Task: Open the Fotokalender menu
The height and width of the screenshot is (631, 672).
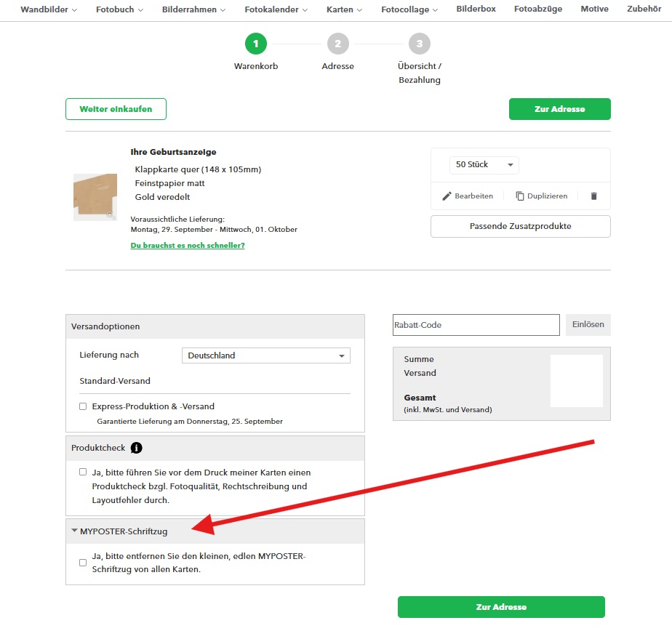Action: click(x=276, y=9)
